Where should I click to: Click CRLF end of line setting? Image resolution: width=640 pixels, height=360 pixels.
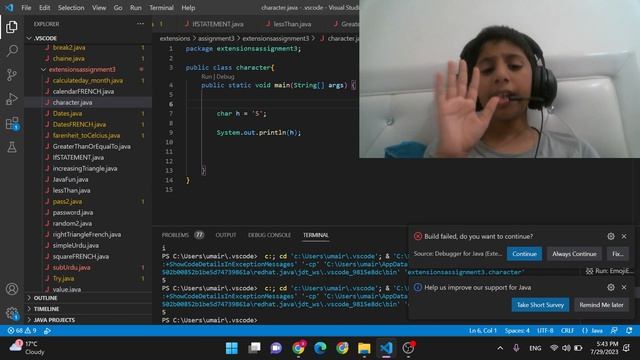coord(568,331)
